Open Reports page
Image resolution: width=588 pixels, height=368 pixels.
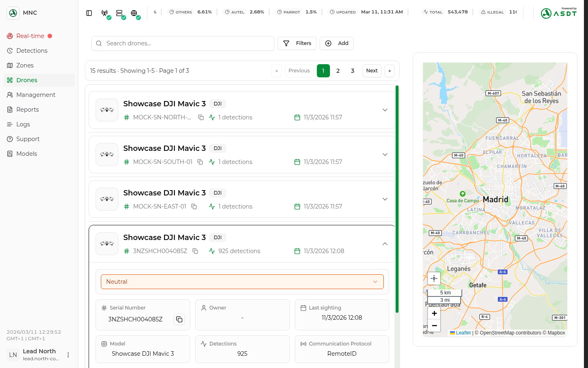pyautogui.click(x=39, y=110)
